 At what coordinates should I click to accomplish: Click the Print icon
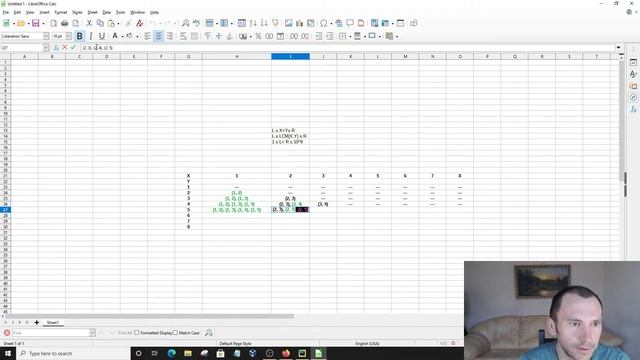tap(64, 23)
